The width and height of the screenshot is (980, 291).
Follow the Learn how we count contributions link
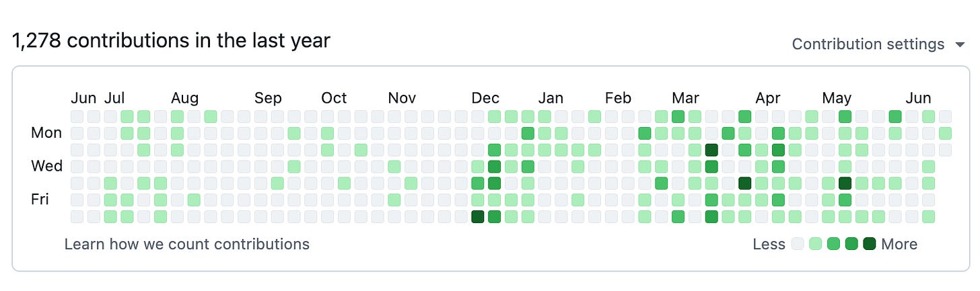tap(187, 244)
